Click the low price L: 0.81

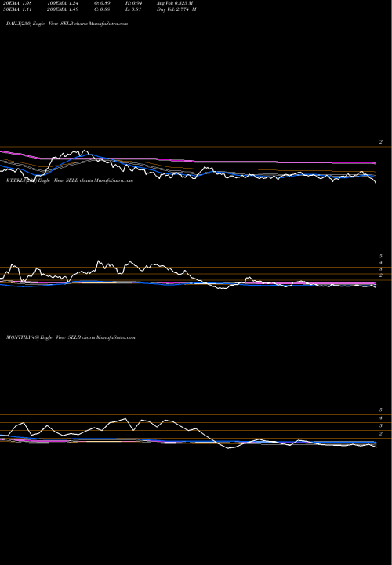133,9
